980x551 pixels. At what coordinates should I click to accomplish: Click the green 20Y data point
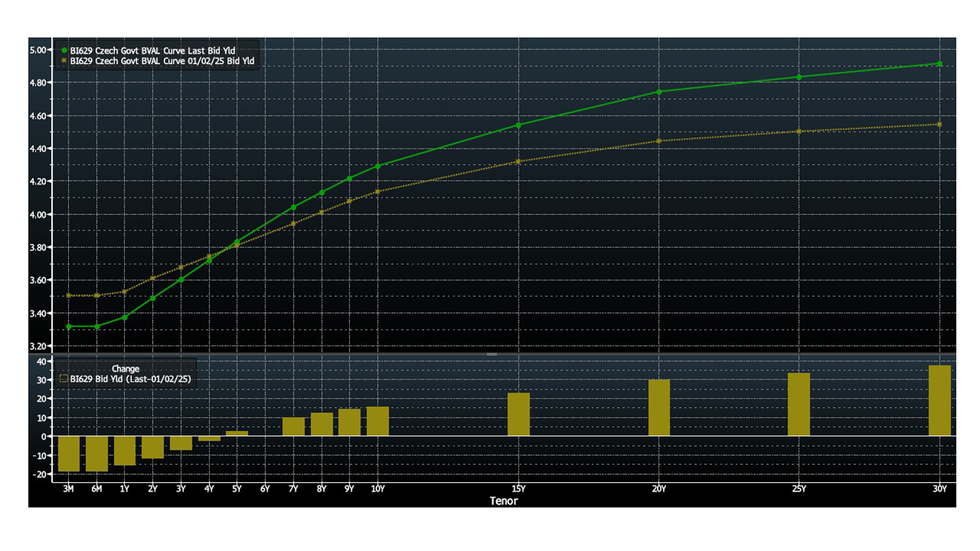point(659,92)
